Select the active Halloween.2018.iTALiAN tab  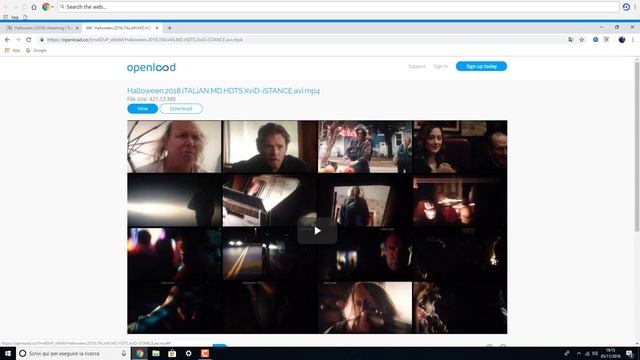click(x=122, y=28)
